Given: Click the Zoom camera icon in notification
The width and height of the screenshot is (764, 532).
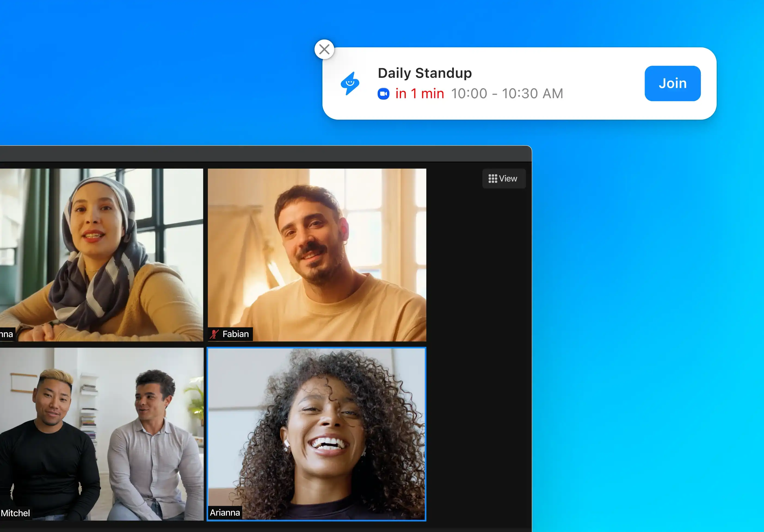Looking at the screenshot, I should coord(383,94).
